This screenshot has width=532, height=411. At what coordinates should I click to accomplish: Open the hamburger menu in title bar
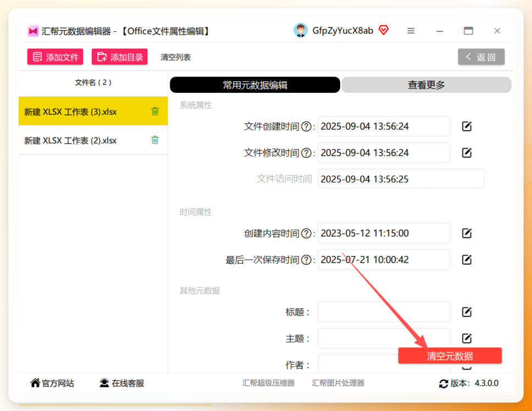[x=411, y=31]
